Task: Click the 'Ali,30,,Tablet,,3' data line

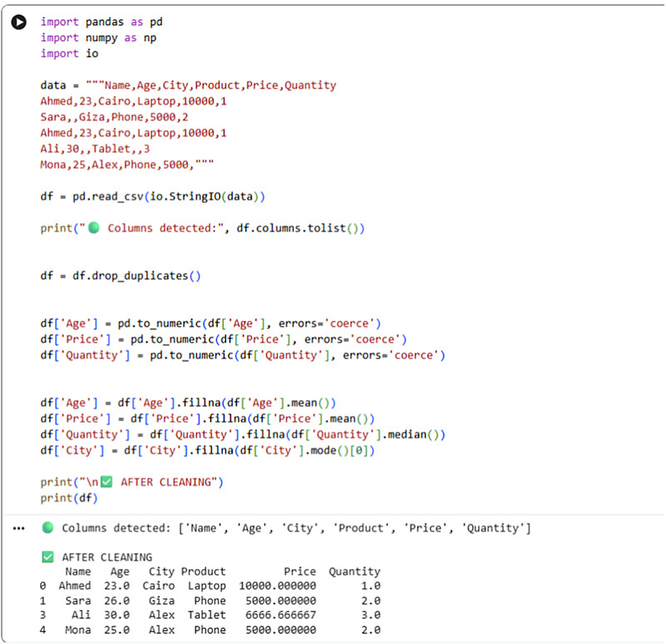Action: tap(95, 149)
